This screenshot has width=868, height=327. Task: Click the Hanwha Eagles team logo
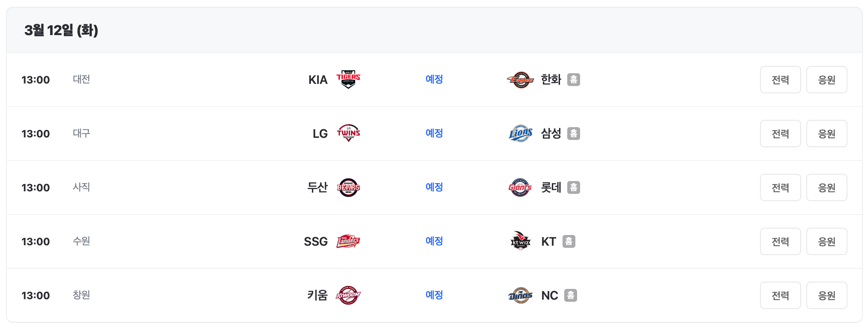(x=520, y=79)
